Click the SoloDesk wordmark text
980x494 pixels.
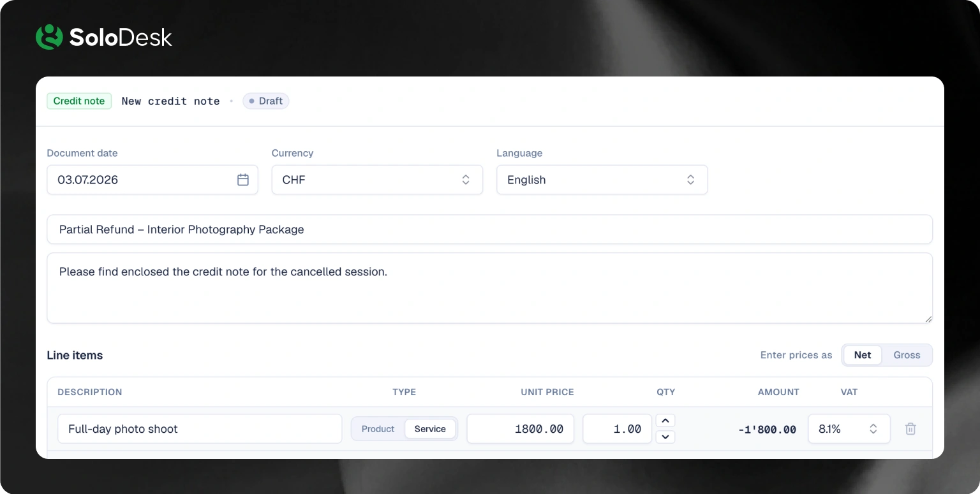121,38
